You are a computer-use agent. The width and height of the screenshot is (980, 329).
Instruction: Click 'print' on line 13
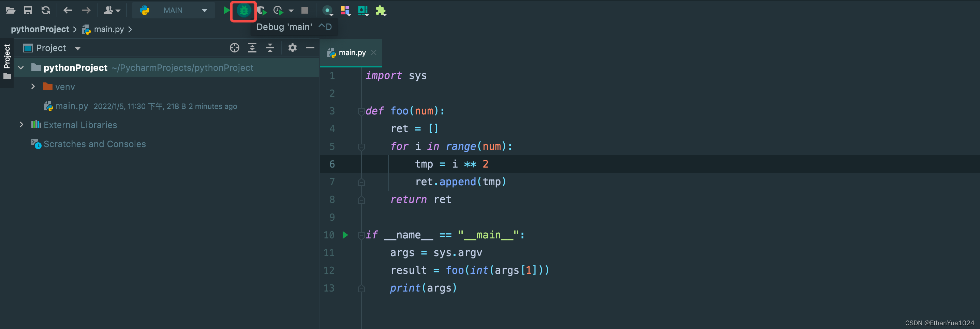point(405,288)
